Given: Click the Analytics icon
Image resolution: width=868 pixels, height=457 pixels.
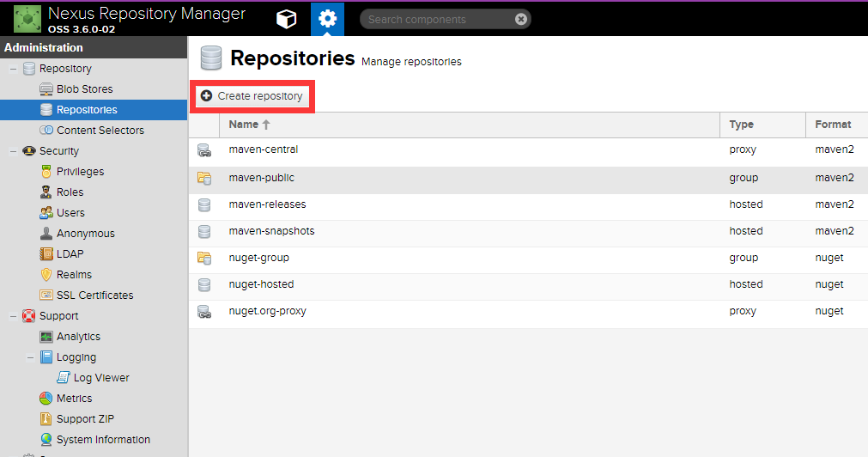Looking at the screenshot, I should click(x=46, y=336).
